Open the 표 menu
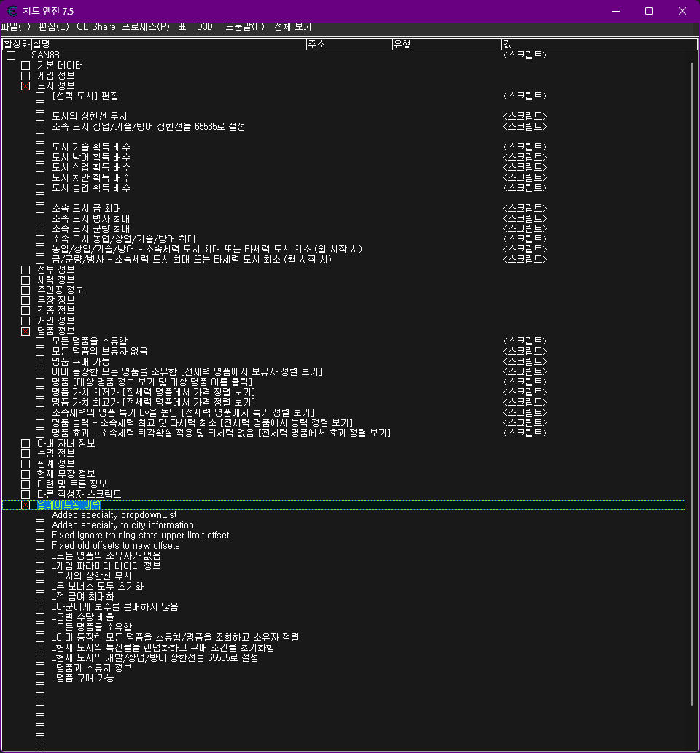 182,27
